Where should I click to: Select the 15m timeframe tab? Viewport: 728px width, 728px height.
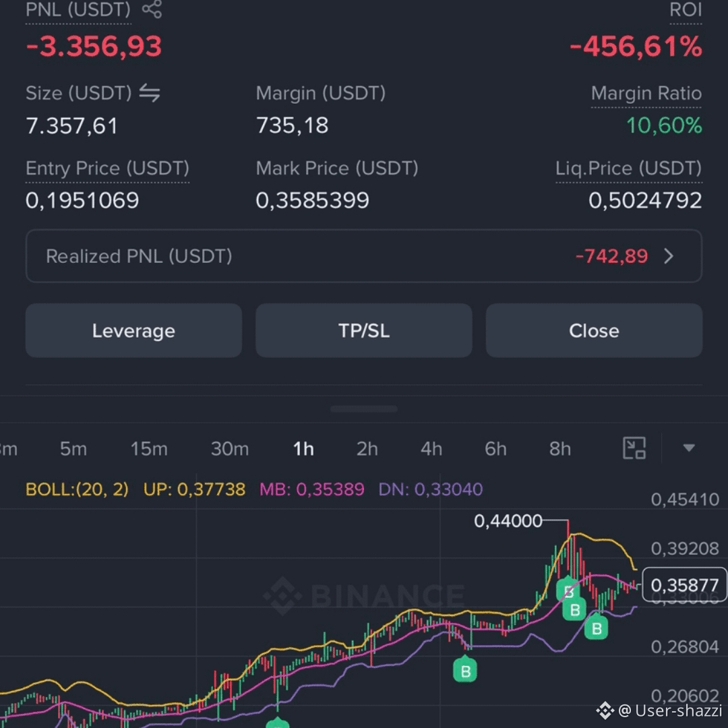[x=149, y=449]
